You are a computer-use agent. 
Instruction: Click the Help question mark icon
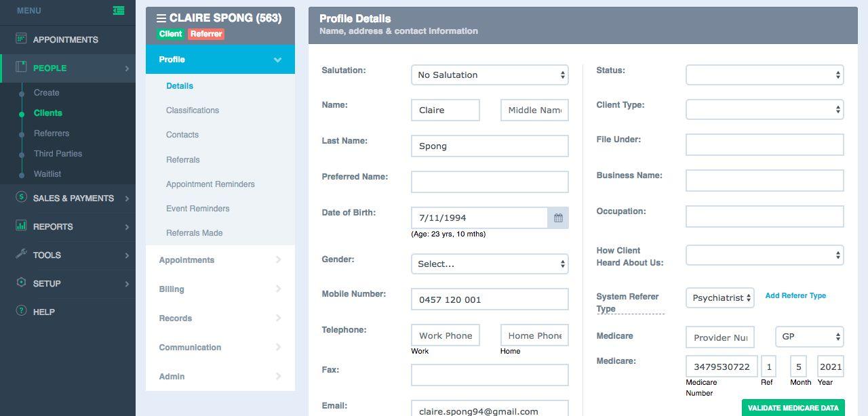(21, 311)
